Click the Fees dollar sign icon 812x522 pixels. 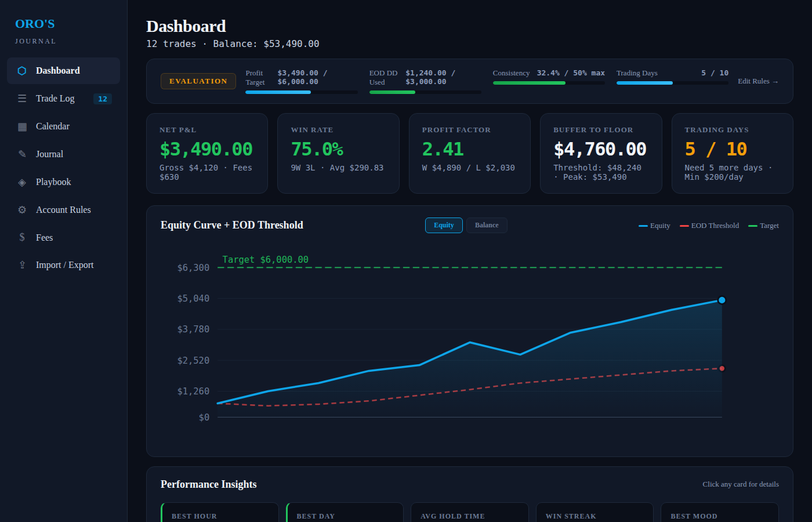point(22,237)
